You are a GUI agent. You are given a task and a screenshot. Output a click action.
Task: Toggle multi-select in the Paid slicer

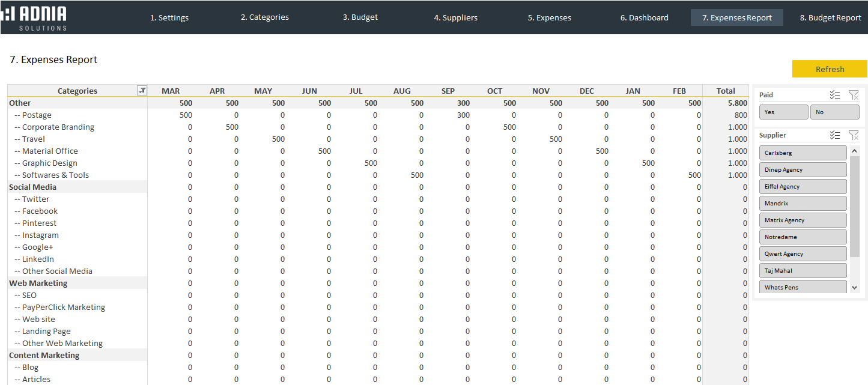coord(834,95)
